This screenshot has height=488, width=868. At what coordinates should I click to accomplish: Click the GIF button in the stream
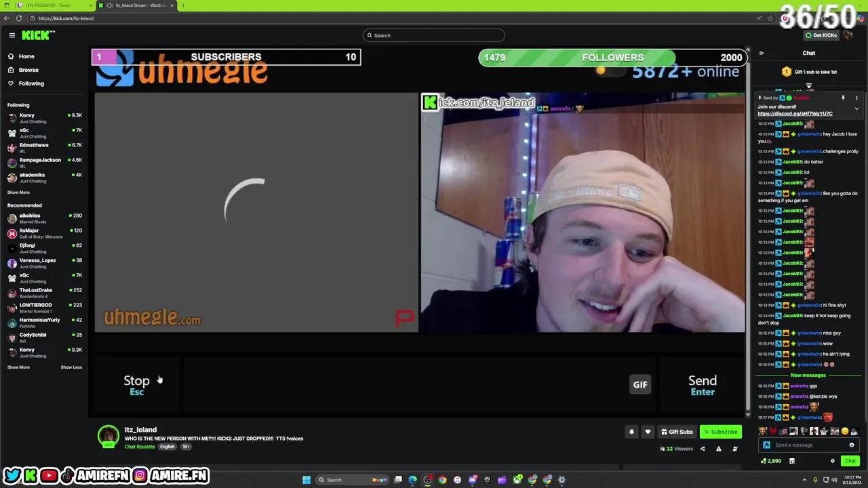pos(640,384)
